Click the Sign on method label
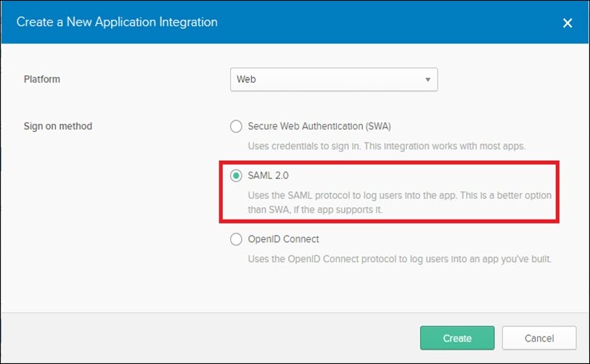Screen dimensions: 590x364 tap(58, 126)
